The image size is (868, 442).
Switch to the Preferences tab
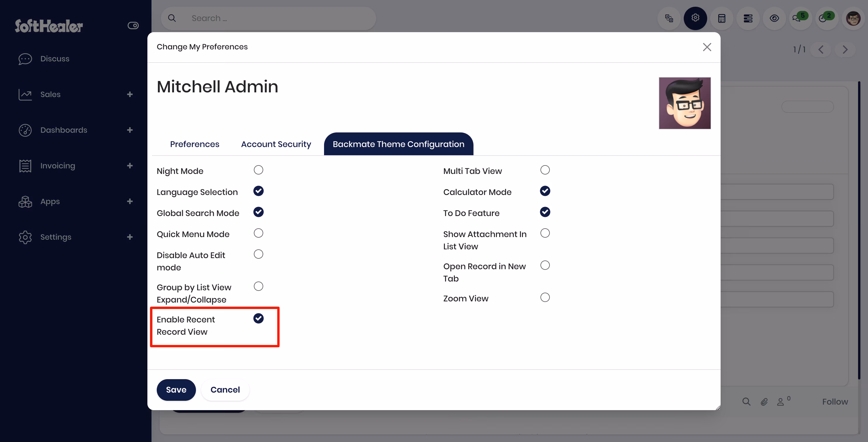[x=195, y=144]
